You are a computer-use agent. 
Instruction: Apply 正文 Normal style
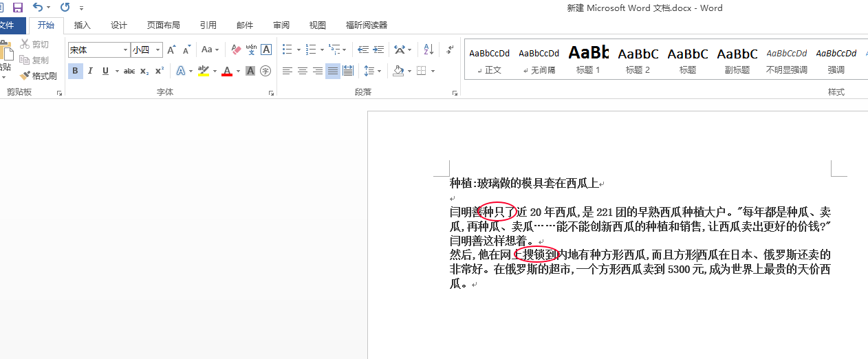490,60
